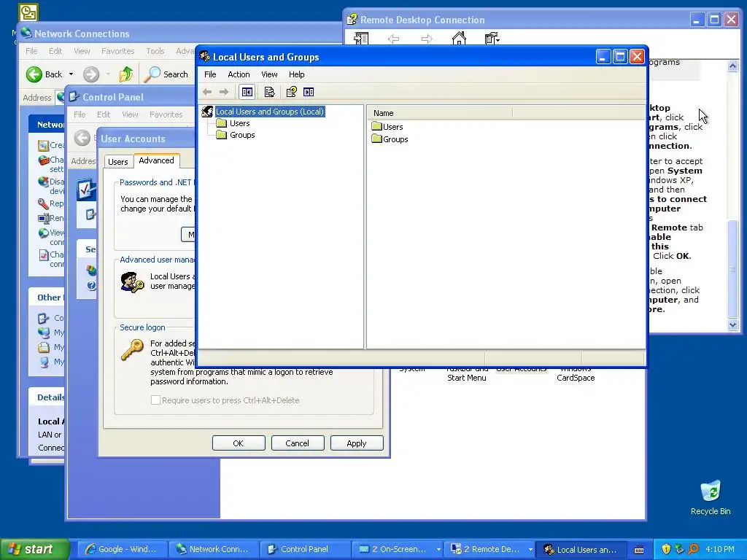The width and height of the screenshot is (747, 560).
Task: Click Windows CardSpace item in Control Panel
Action: point(576,373)
